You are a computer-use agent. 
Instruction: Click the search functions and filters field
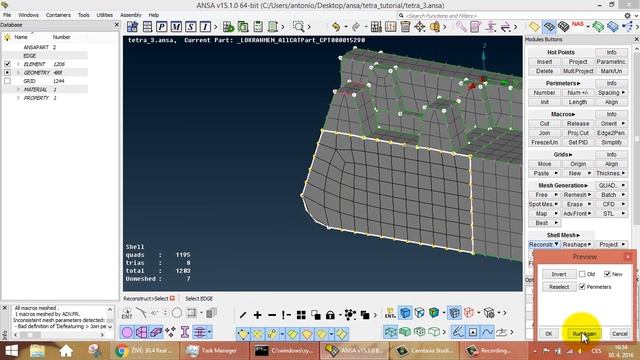509,16
